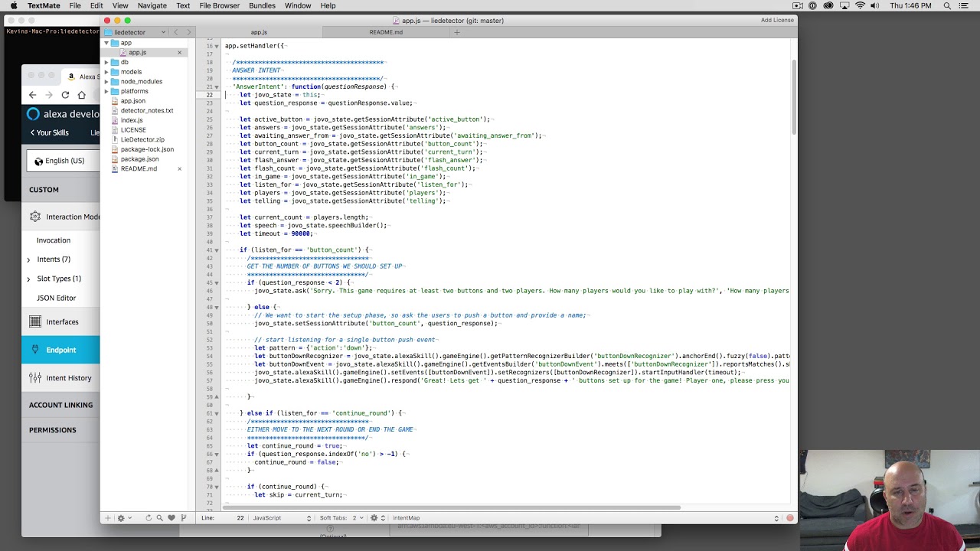Viewport: 980px width, 551px height.
Task: Go back to Your Skills
Action: pyautogui.click(x=50, y=132)
